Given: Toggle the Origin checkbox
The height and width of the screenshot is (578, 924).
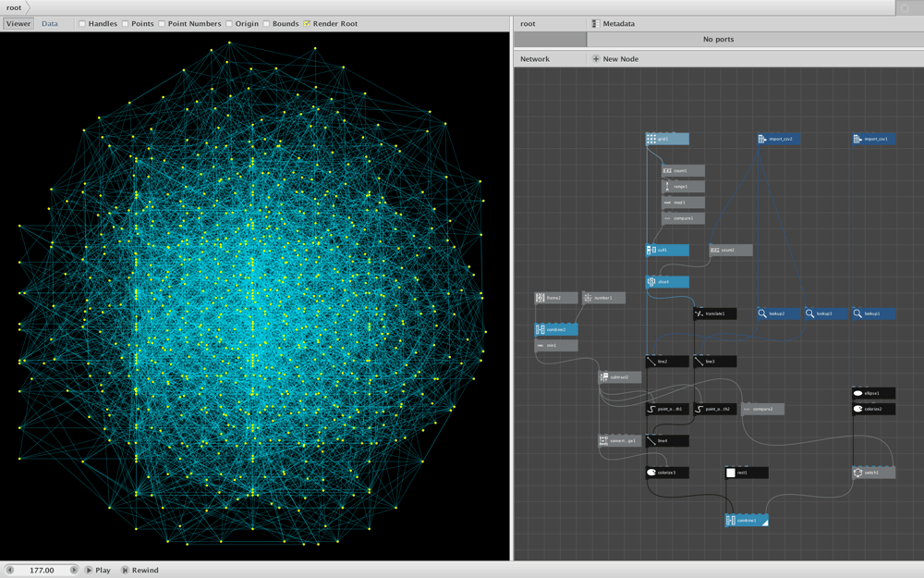Looking at the screenshot, I should [x=228, y=24].
